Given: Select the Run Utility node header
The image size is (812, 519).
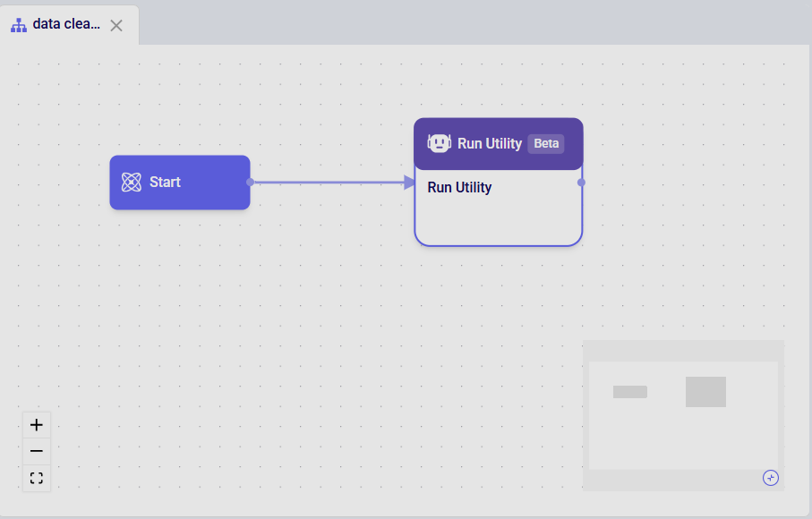Looking at the screenshot, I should click(x=498, y=144).
